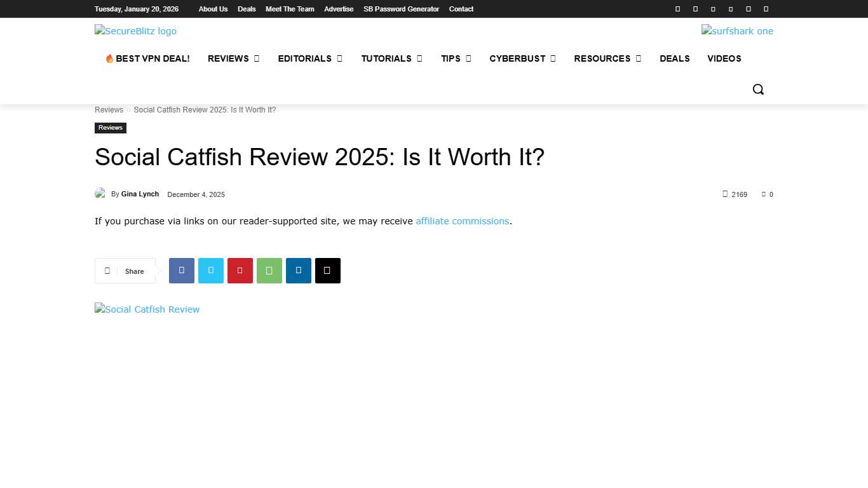Click the Share button with counter
Viewport: 868px width, 488px height.
pos(125,271)
